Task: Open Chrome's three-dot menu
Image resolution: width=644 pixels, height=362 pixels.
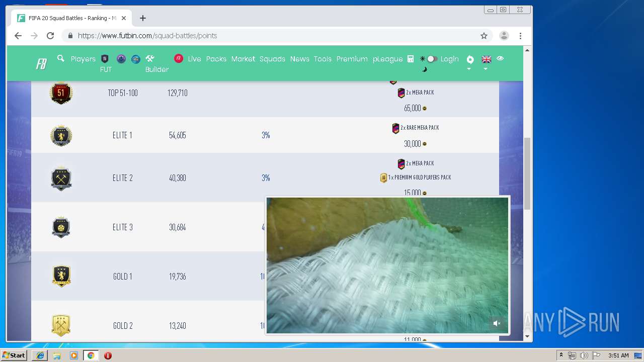Action: pyautogui.click(x=520, y=36)
